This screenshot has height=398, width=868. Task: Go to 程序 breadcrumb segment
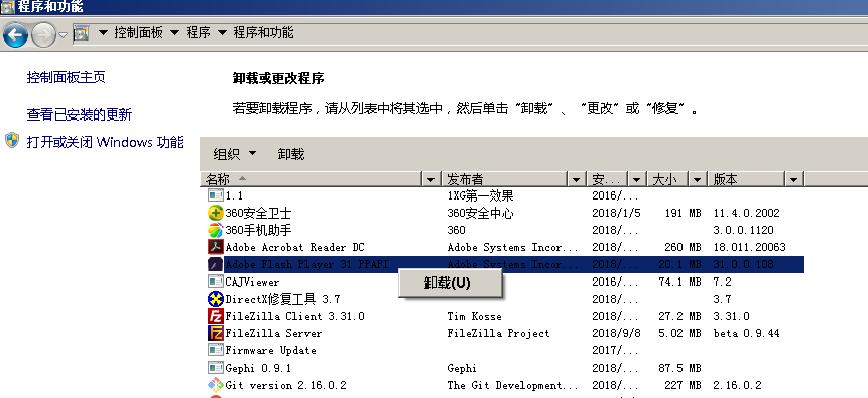pos(198,33)
